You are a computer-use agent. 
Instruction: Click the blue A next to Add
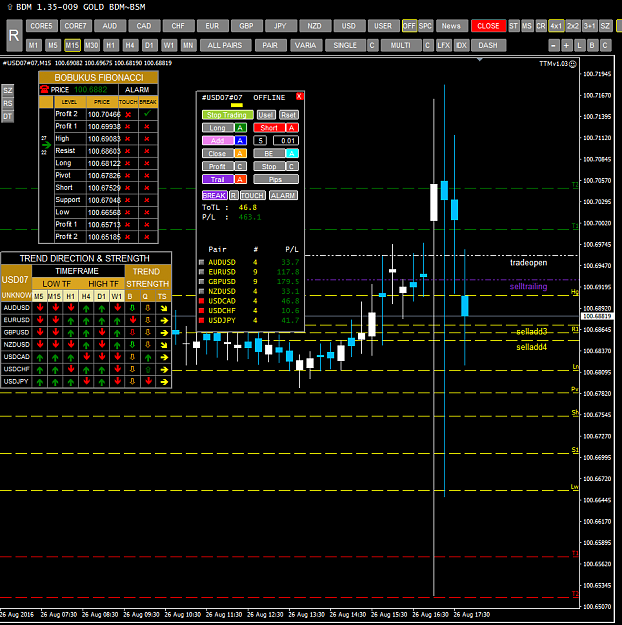pos(240,141)
